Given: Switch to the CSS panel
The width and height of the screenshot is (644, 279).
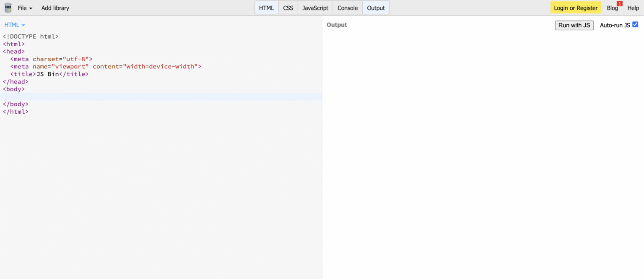Looking at the screenshot, I should 288,7.
